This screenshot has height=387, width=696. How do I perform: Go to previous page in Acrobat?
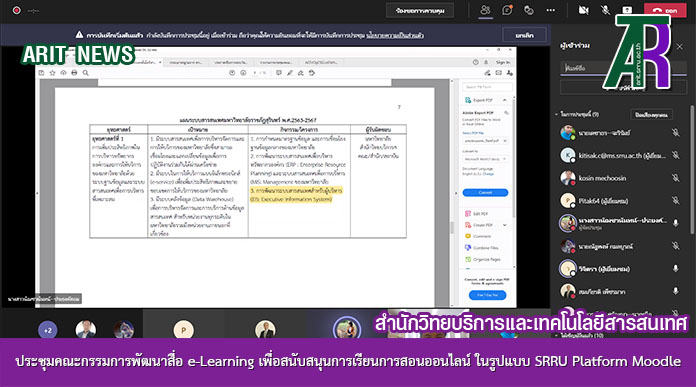[232, 73]
